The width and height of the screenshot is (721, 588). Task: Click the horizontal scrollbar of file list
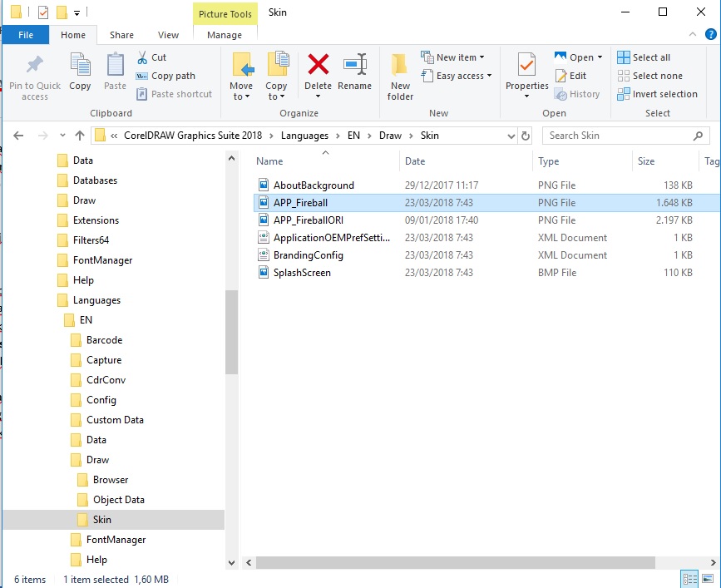pyautogui.click(x=455, y=562)
